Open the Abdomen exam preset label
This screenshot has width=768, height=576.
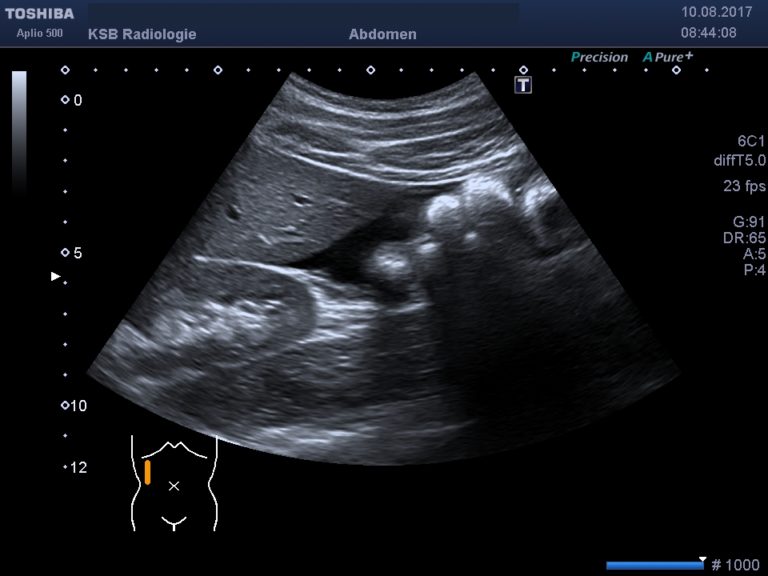(x=382, y=34)
